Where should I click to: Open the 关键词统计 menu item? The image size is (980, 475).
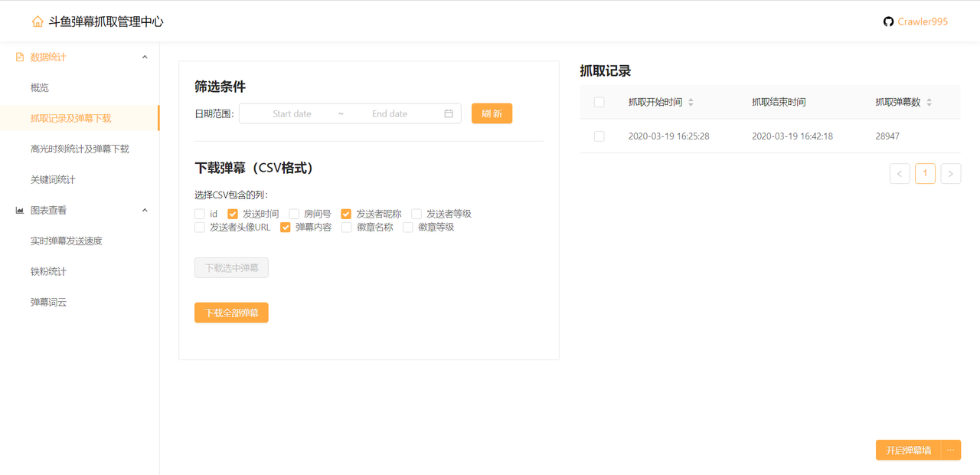[80, 179]
